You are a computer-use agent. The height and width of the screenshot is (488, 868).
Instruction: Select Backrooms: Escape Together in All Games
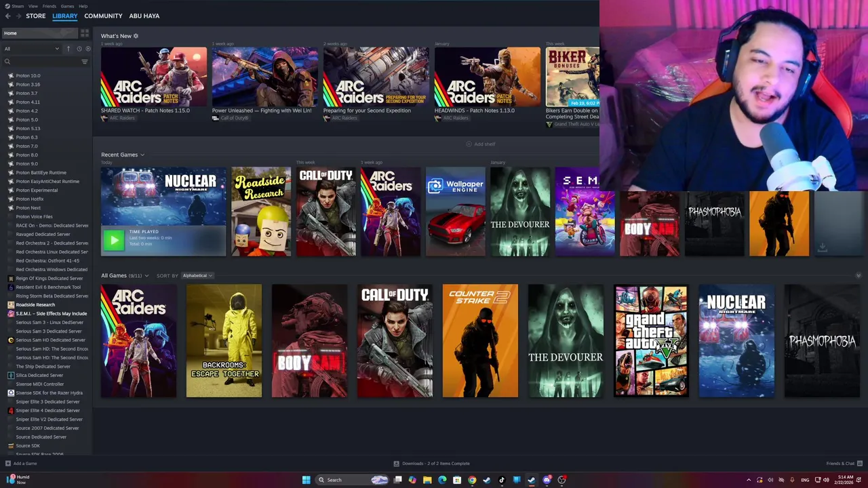[224, 341]
